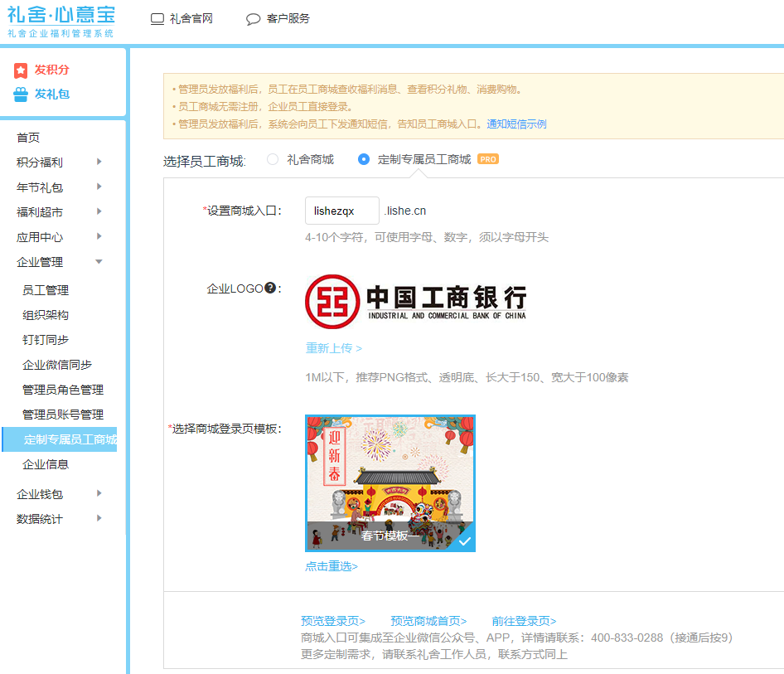Expand the 积分福利 menu
The height and width of the screenshot is (674, 784).
[x=58, y=162]
